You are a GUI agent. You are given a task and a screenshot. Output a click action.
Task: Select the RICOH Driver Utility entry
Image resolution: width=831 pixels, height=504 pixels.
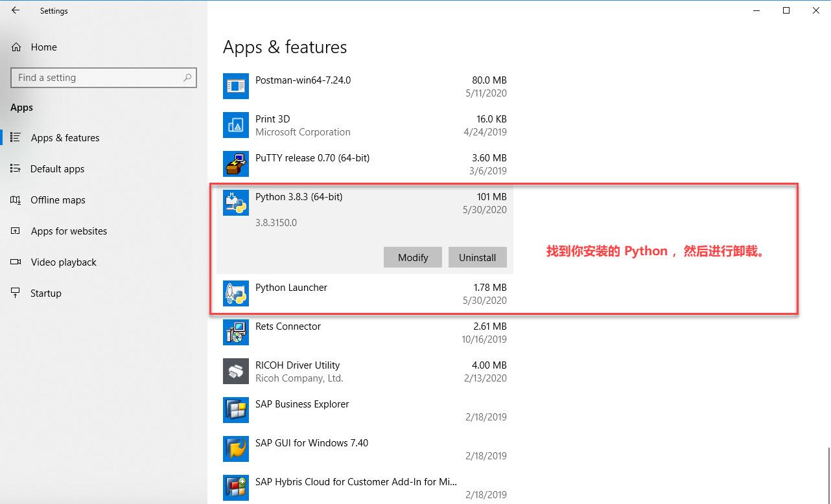point(365,371)
